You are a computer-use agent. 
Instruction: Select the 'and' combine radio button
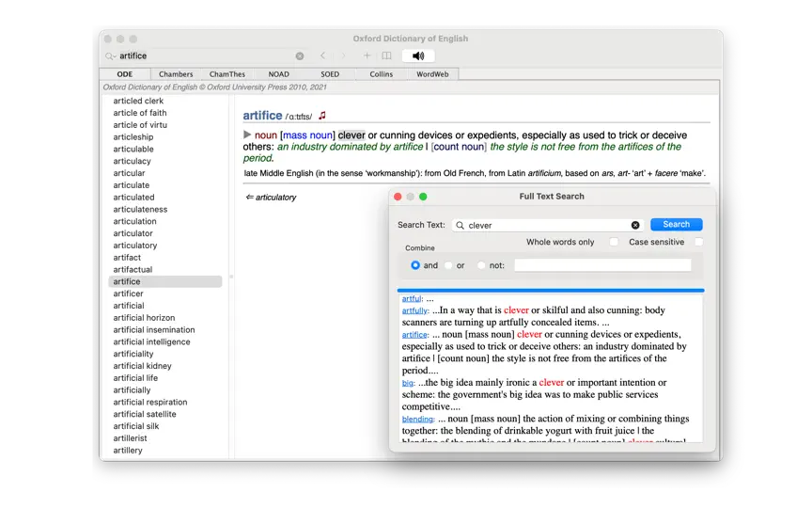click(x=415, y=265)
